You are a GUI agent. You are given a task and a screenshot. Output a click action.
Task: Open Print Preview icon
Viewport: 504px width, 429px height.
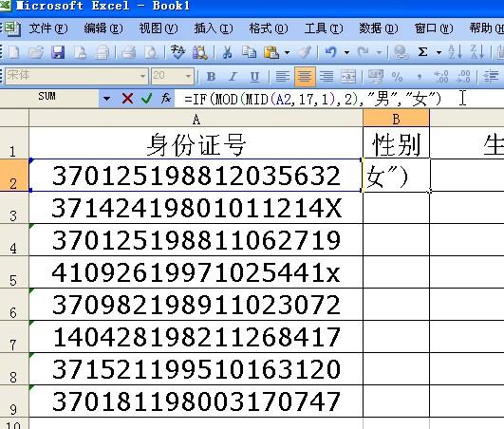click(x=150, y=52)
